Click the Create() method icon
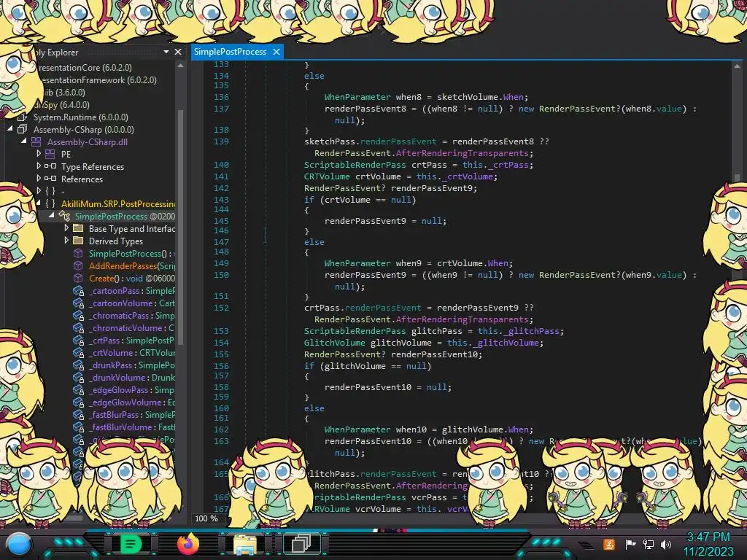 78,278
